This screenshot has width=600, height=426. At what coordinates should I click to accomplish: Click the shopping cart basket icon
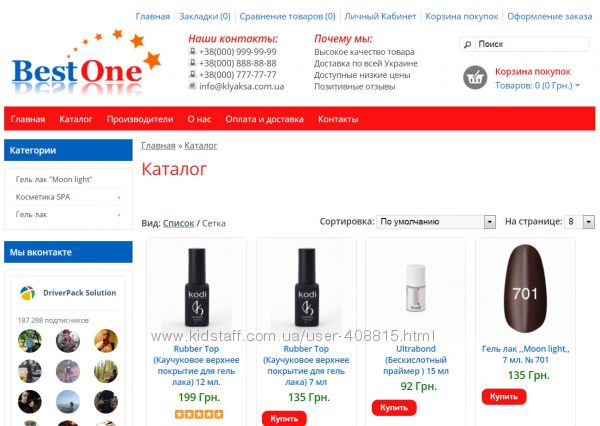(x=475, y=78)
